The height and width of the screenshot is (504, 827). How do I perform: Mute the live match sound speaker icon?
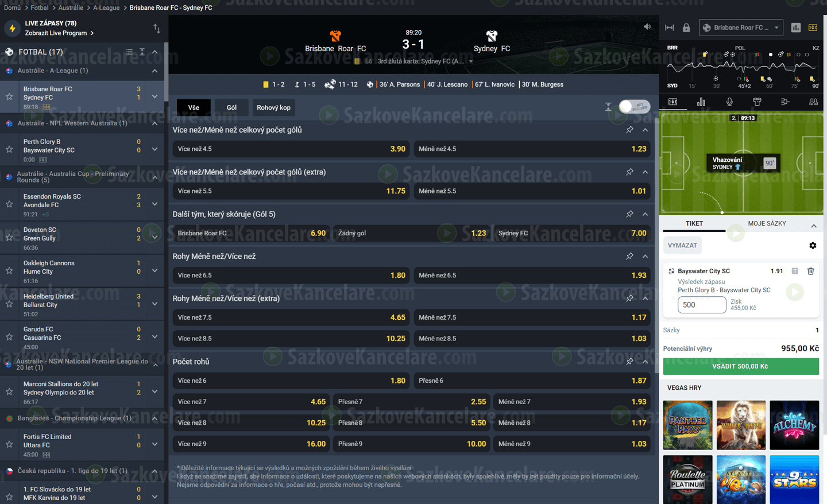[647, 27]
